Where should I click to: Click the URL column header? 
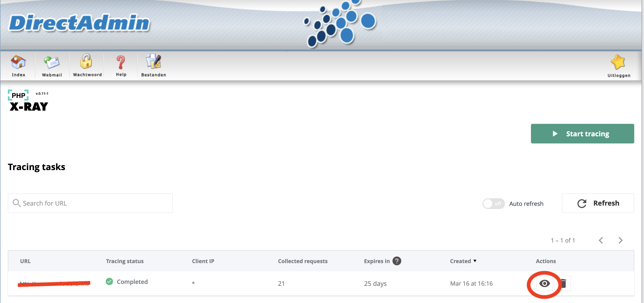coord(25,261)
